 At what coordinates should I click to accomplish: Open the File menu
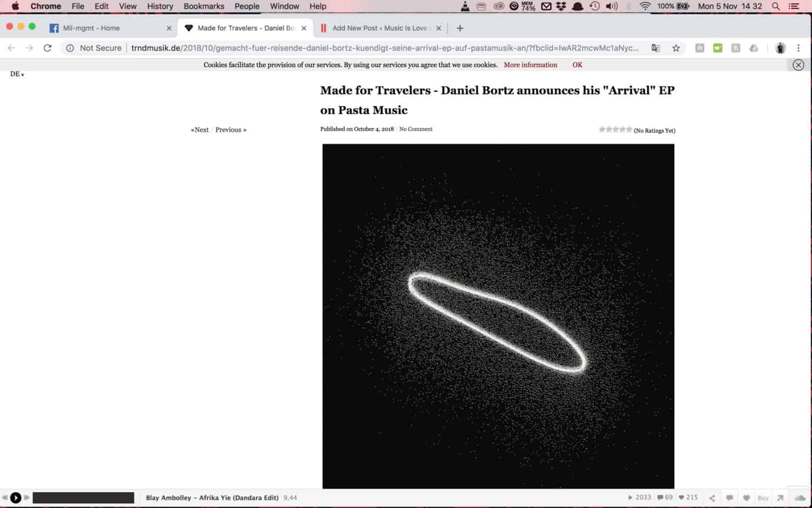click(78, 6)
